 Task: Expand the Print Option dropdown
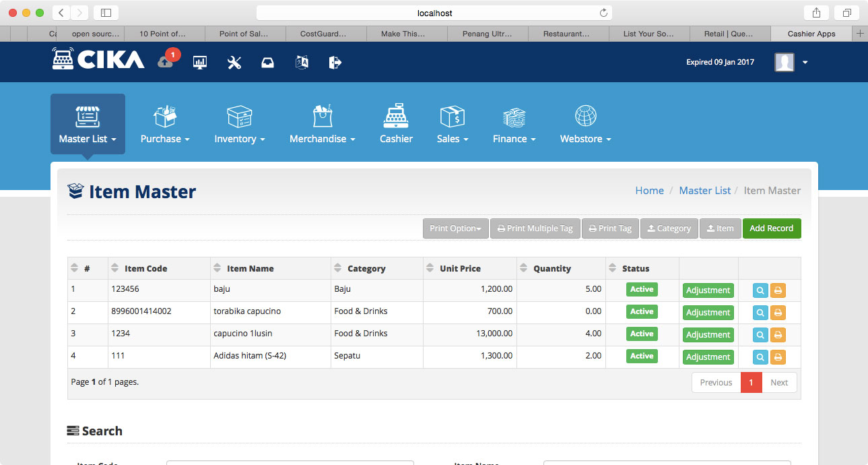(455, 228)
